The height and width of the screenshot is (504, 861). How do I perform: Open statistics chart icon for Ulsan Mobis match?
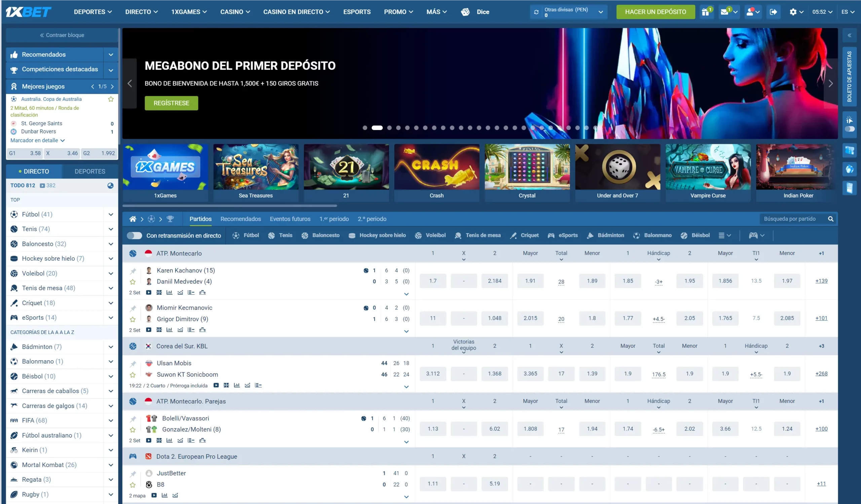click(x=237, y=386)
